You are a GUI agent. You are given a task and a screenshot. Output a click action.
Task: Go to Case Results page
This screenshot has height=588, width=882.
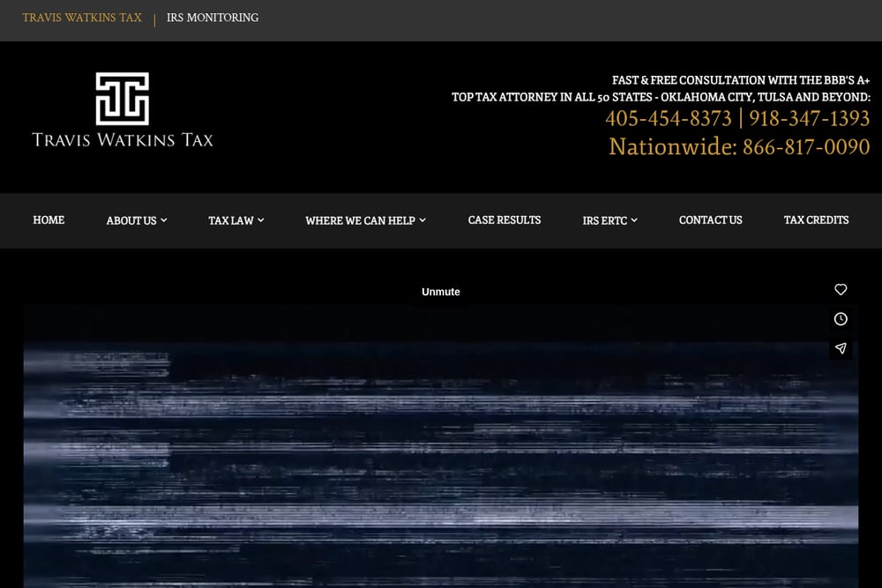[504, 220]
